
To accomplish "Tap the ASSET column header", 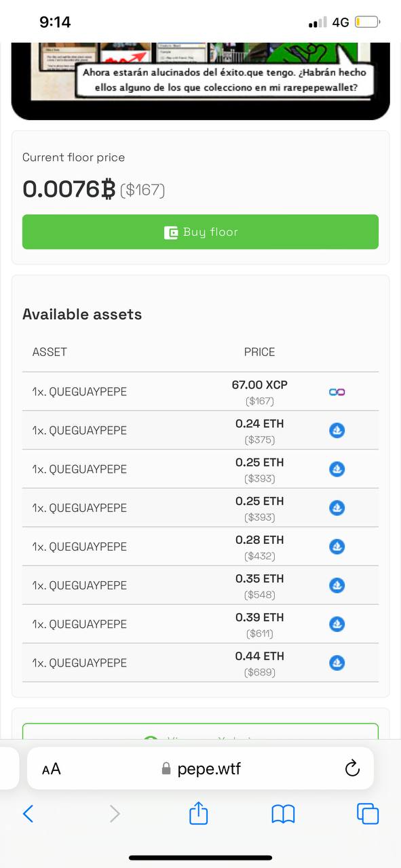I will [50, 352].
